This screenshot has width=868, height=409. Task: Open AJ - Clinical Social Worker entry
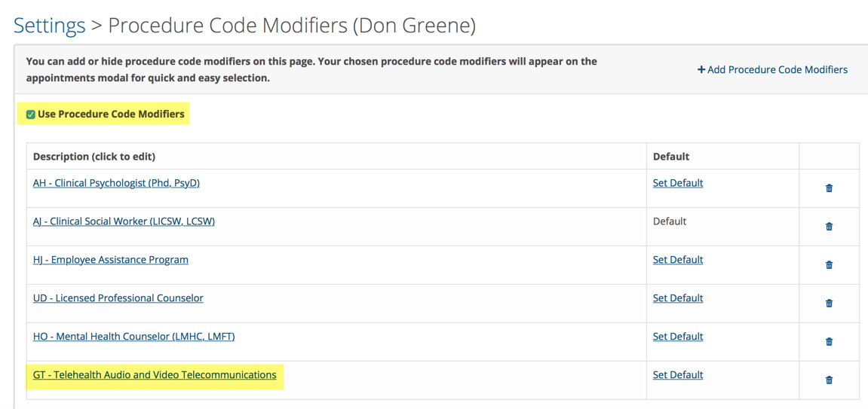coord(124,221)
